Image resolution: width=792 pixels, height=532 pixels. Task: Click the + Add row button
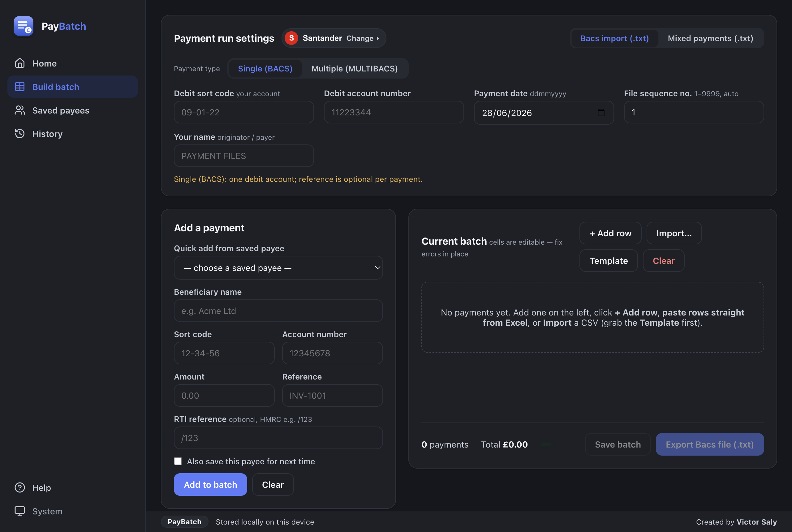(610, 233)
